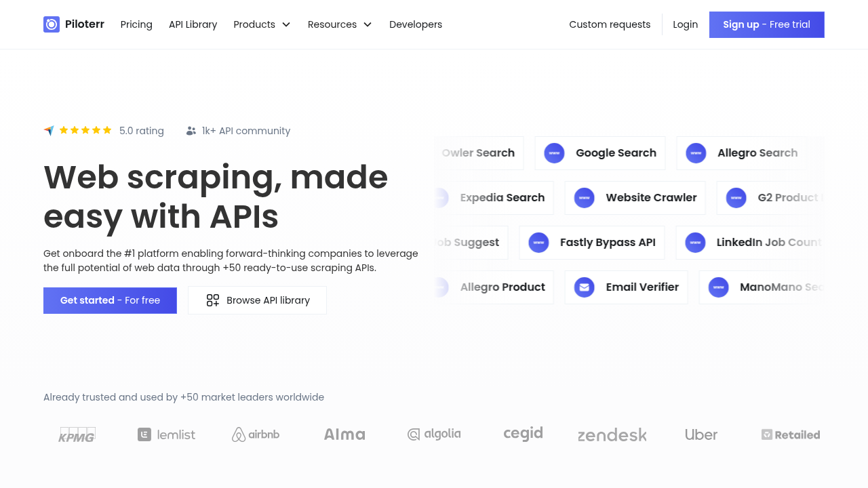Viewport: 868px width, 488px height.
Task: Click the LinkedIn Job Count icon
Action: click(695, 243)
